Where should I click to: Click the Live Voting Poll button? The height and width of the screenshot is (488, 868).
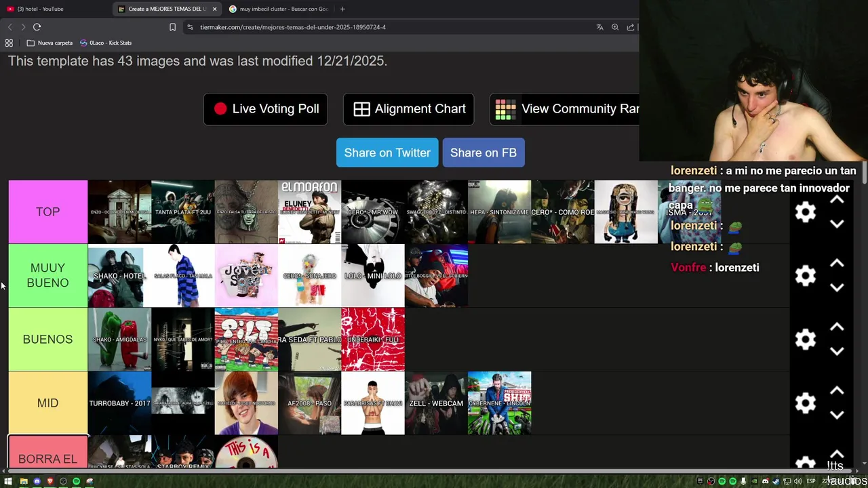[266, 109]
